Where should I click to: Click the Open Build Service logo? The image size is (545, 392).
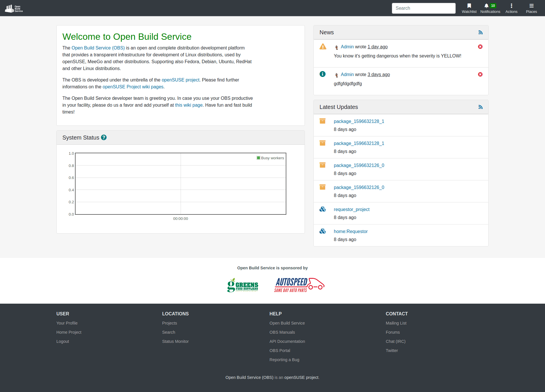coord(13,8)
